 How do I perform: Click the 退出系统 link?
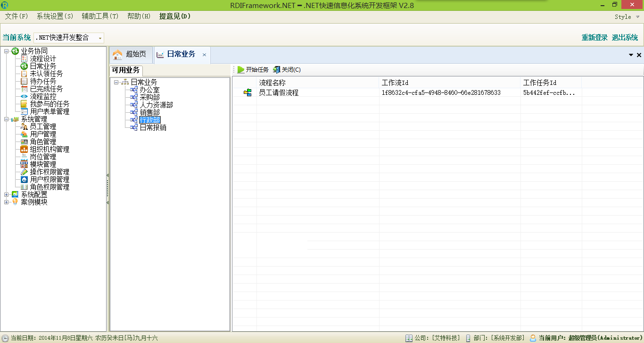tap(625, 38)
